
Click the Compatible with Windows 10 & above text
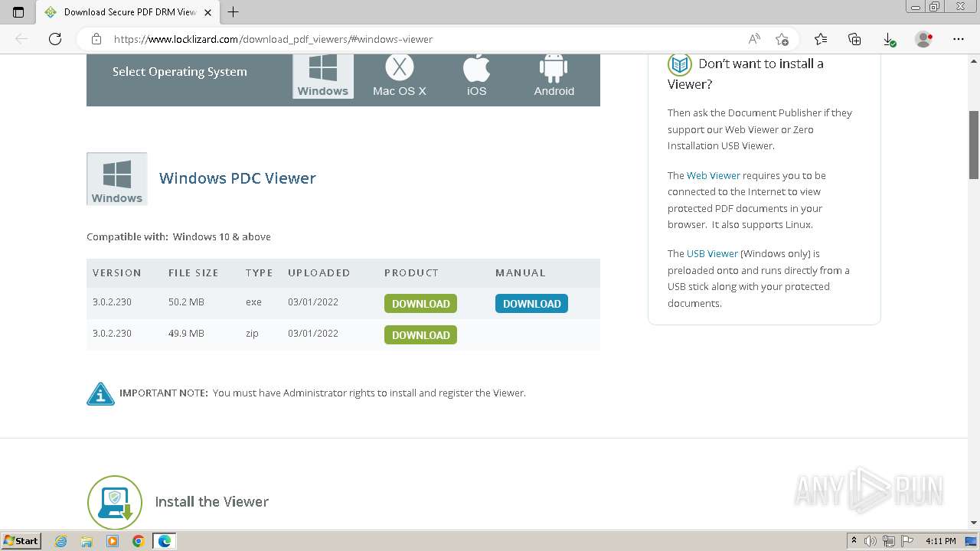[x=178, y=237]
